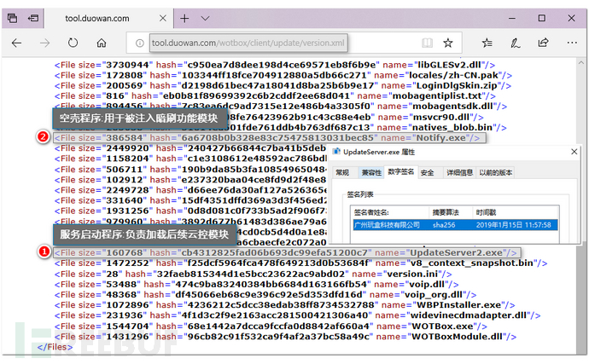
Task: Close the UpdateServer.exe properties dialog
Action: click(x=574, y=152)
